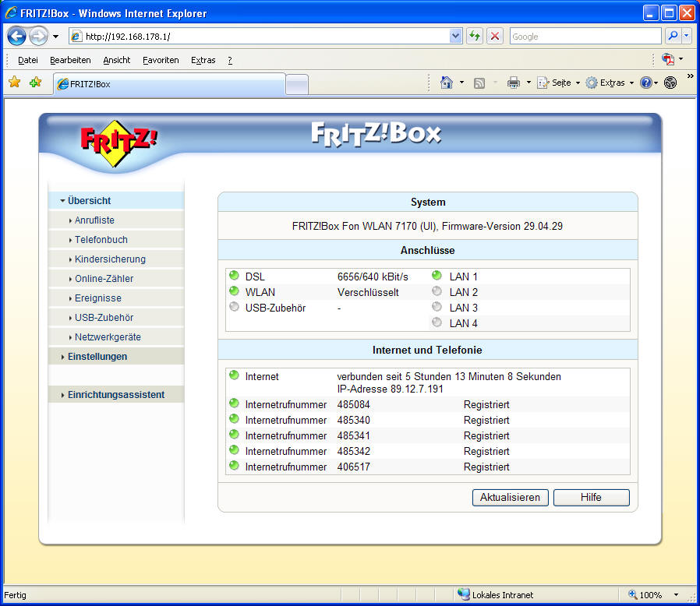
Task: Click the 100% zoom level button
Action: point(645,595)
